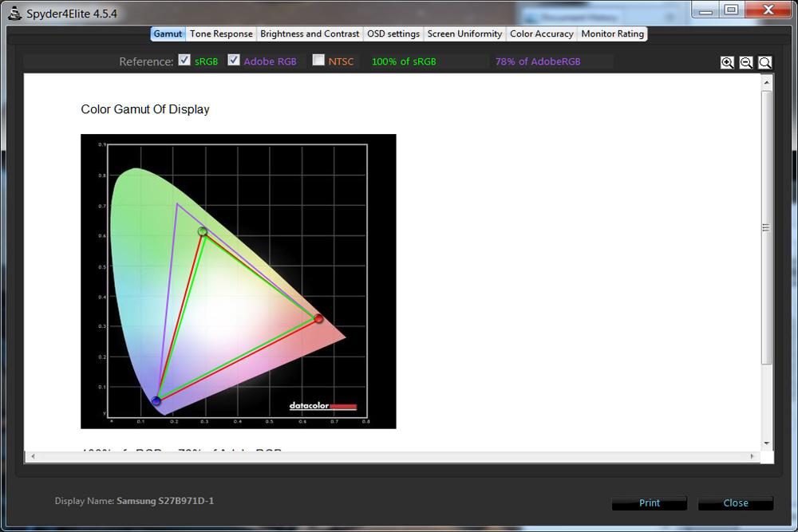
Task: Click the vertical scrollbar thumb
Action: 766,227
